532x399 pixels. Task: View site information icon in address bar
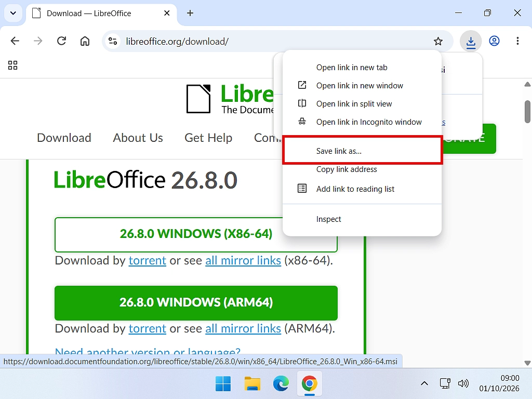pos(113,41)
